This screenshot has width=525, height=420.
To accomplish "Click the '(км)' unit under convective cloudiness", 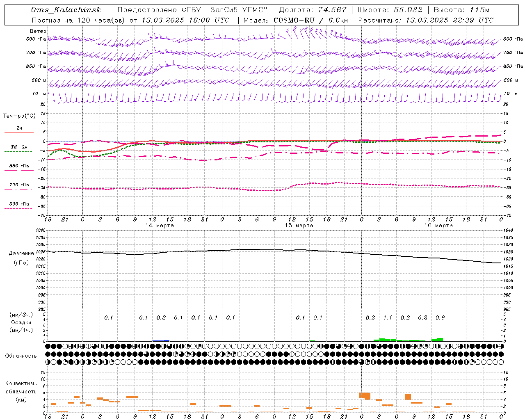I will [21, 399].
